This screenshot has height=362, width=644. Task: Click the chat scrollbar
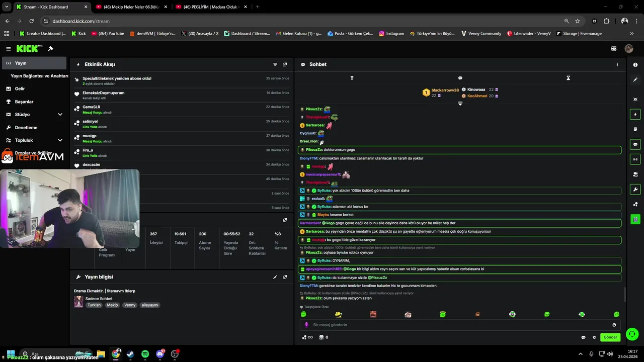[625, 295]
